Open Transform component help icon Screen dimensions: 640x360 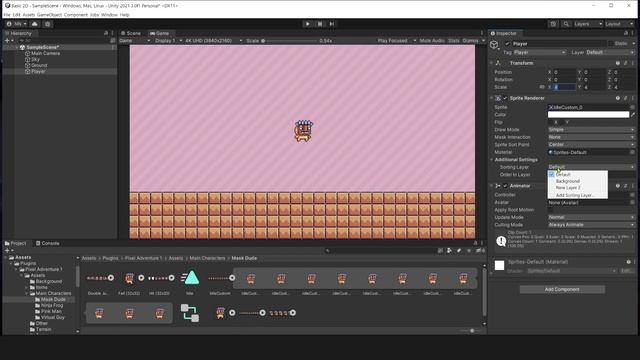click(618, 63)
